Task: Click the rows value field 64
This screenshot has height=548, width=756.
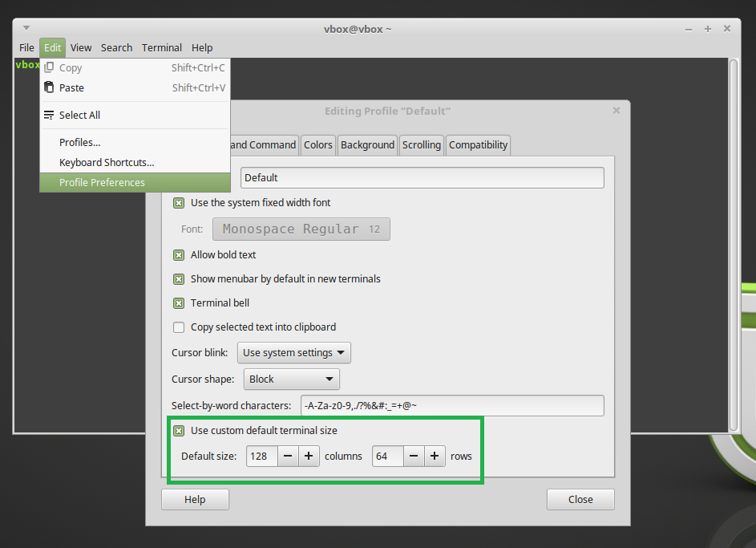Action: 388,456
